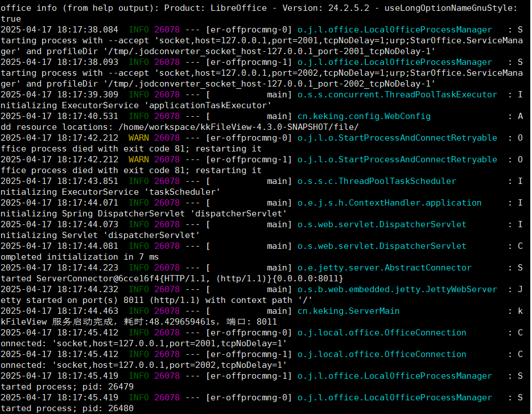
Task: Click the WARN label on the er-offprocmng-0 line
Action: (138, 138)
